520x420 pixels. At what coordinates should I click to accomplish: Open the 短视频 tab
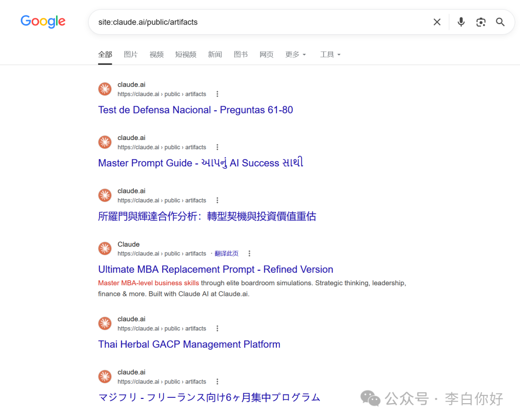(x=186, y=54)
